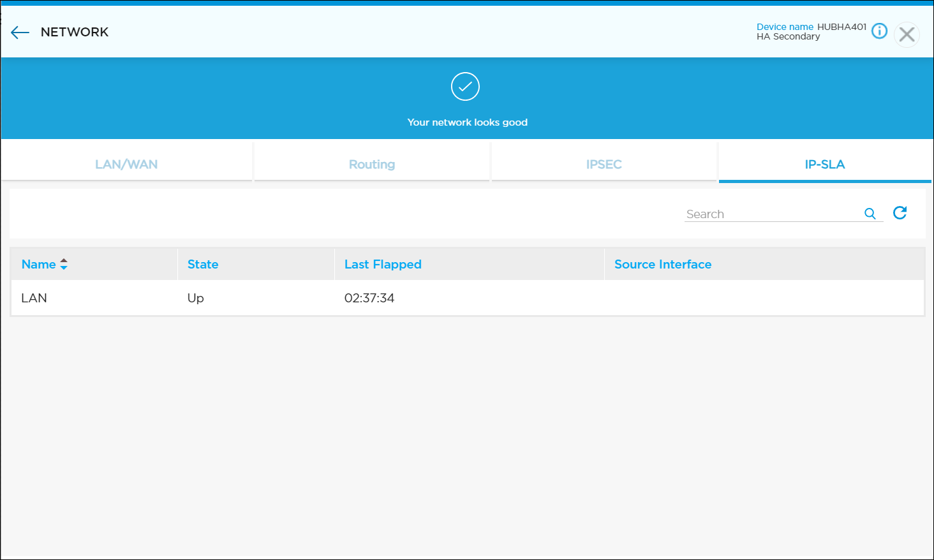
Task: Click the Up state cell
Action: [x=196, y=298]
